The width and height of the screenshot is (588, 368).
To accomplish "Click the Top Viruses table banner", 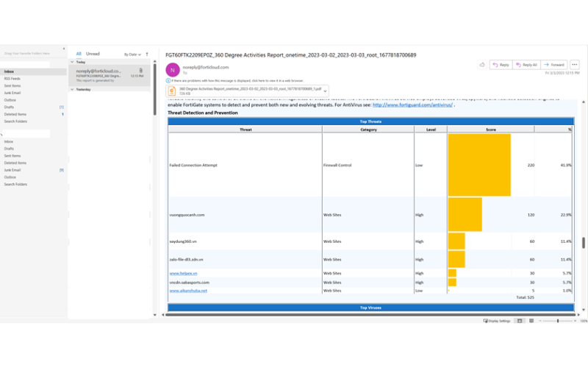I will tap(371, 308).
